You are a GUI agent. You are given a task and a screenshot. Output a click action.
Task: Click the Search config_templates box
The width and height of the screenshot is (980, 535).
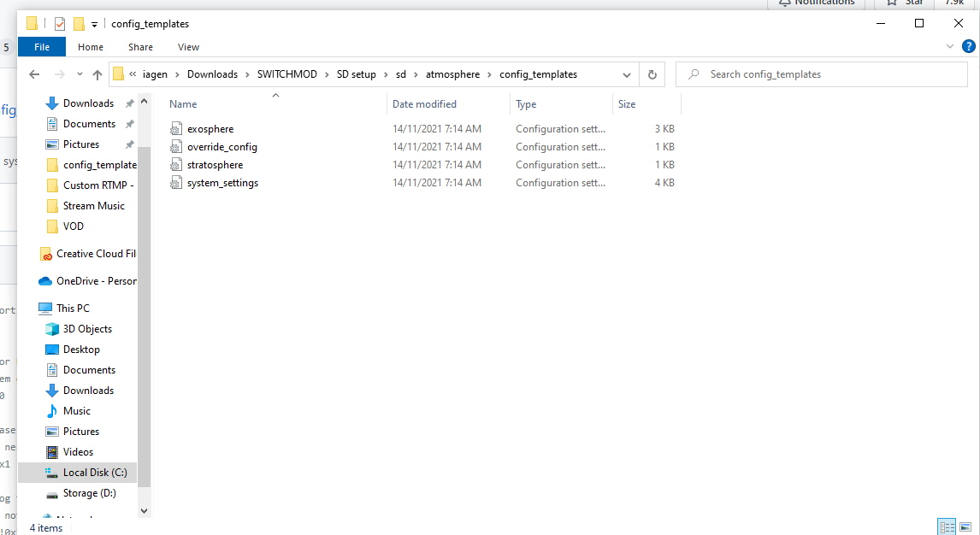(x=821, y=74)
